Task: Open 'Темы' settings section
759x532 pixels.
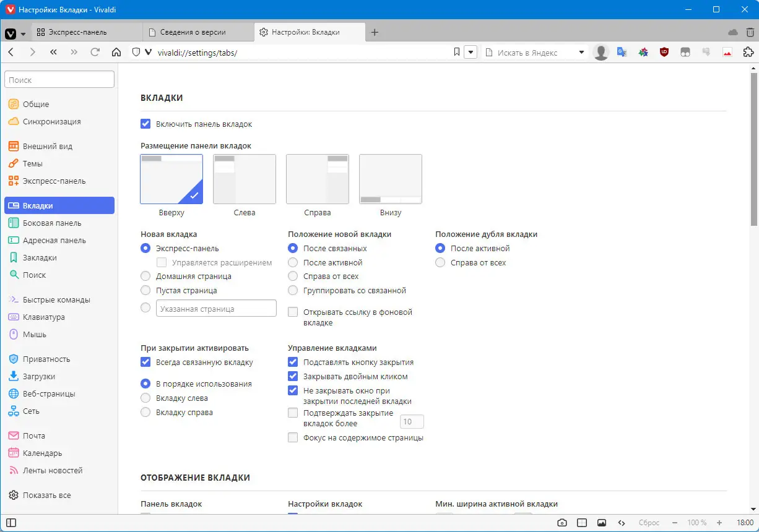Action: pos(59,164)
